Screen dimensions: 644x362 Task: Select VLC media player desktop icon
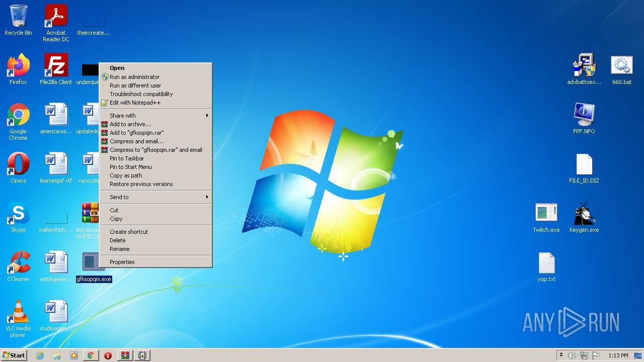coord(18,318)
